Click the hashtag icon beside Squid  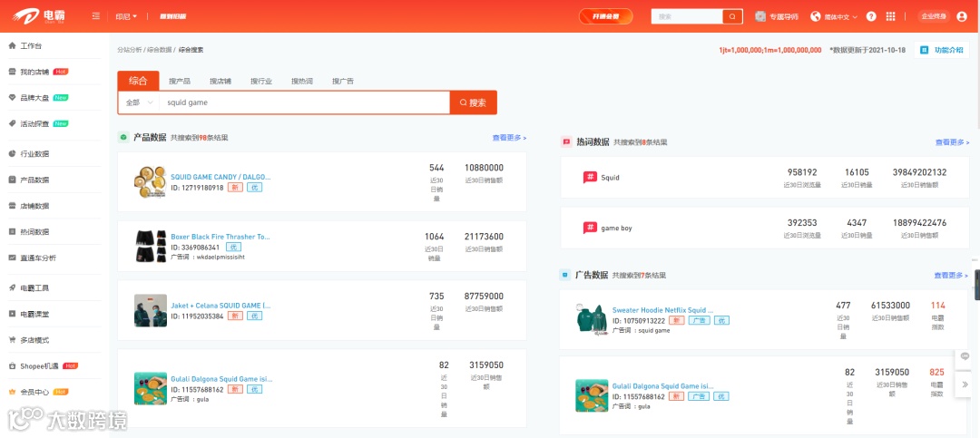click(590, 178)
